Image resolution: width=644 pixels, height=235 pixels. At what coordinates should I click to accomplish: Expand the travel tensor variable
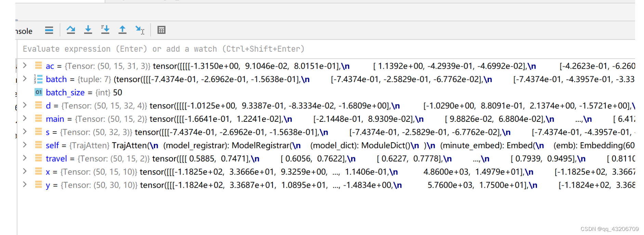(25, 158)
